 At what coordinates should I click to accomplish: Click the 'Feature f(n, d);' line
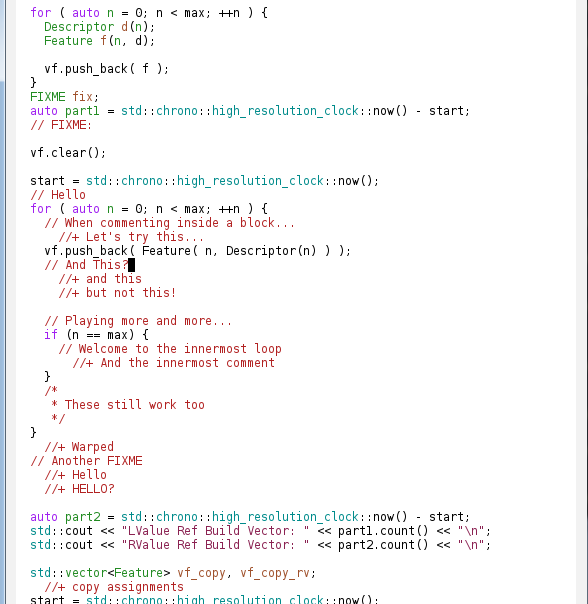click(99, 41)
